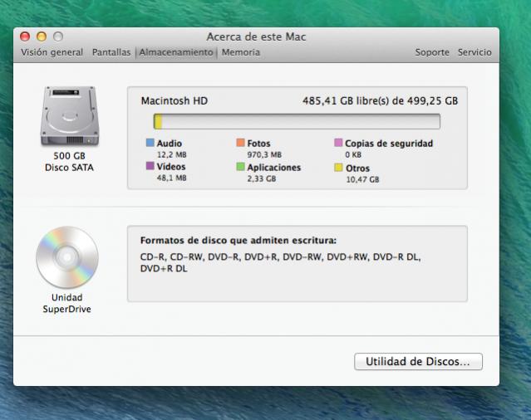
Task: Click the Utilidad de Discos button
Action: coord(418,362)
